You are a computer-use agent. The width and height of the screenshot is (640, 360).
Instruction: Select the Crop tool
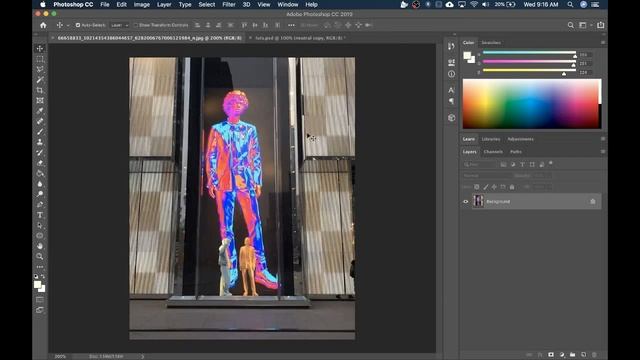tap(40, 90)
